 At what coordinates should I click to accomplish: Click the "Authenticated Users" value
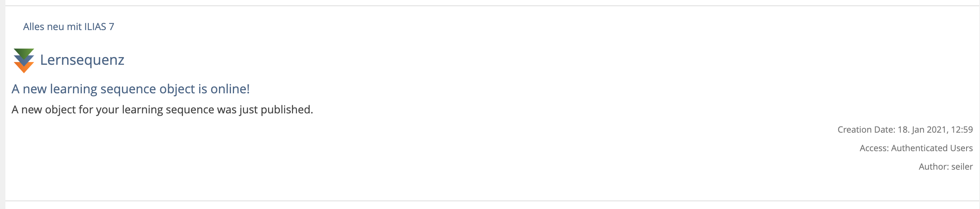pyautogui.click(x=931, y=148)
